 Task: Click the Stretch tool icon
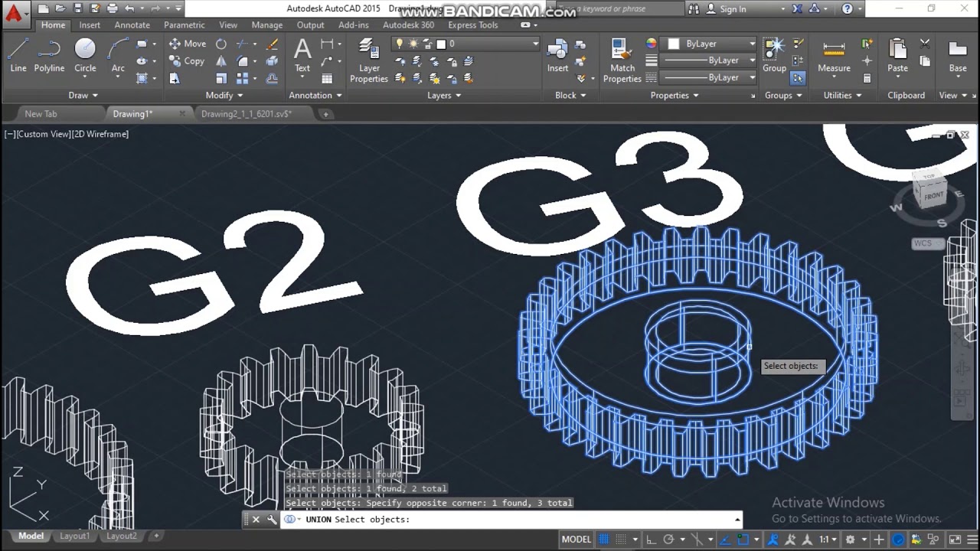(175, 78)
